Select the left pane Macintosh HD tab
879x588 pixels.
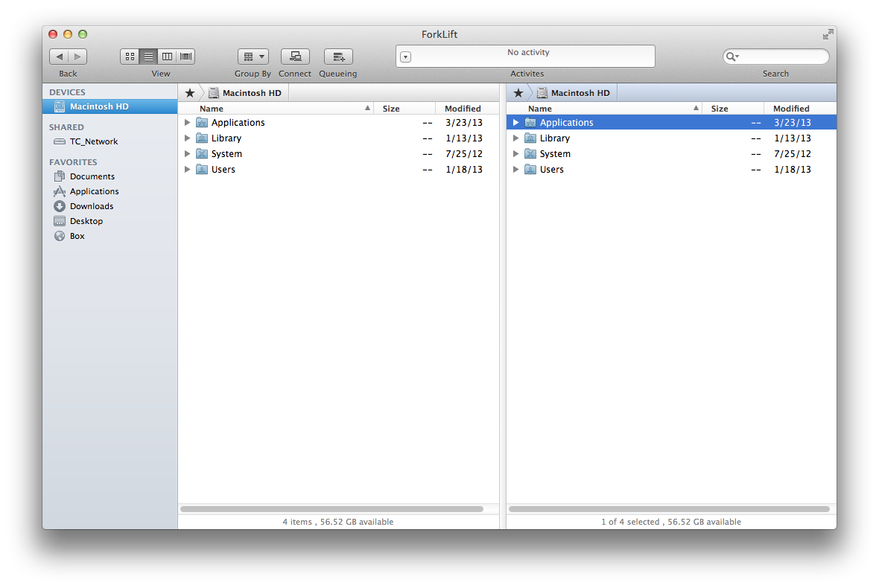click(x=245, y=93)
